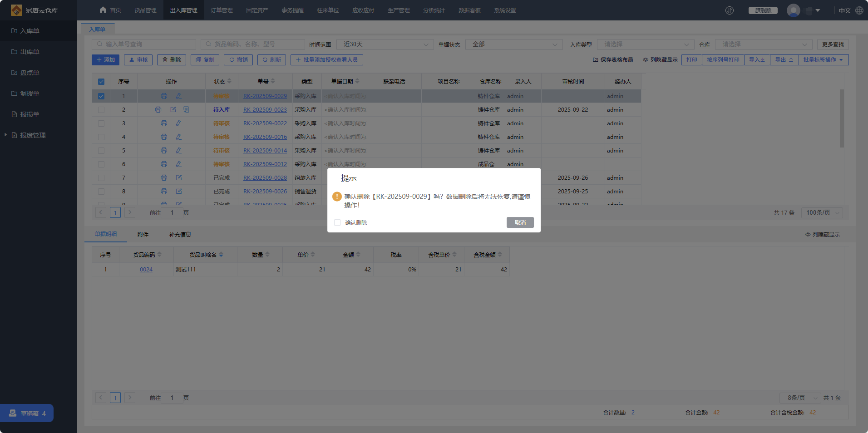This screenshot has width=868, height=433.
Task: Click the table vertical scrollbar
Action: (842, 118)
